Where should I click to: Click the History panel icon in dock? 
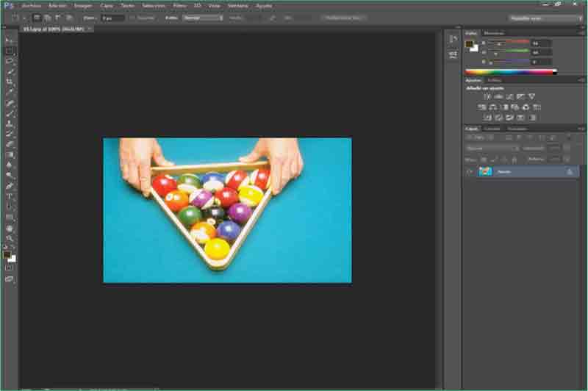(453, 38)
